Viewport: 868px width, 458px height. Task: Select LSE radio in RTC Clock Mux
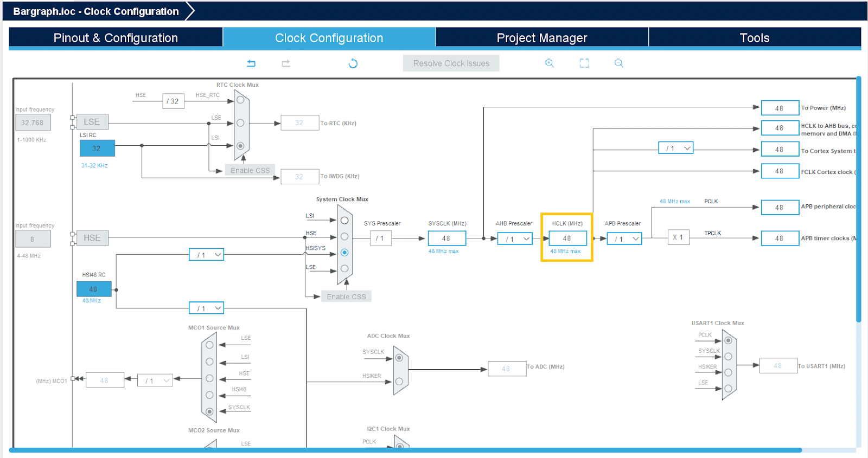click(x=240, y=123)
